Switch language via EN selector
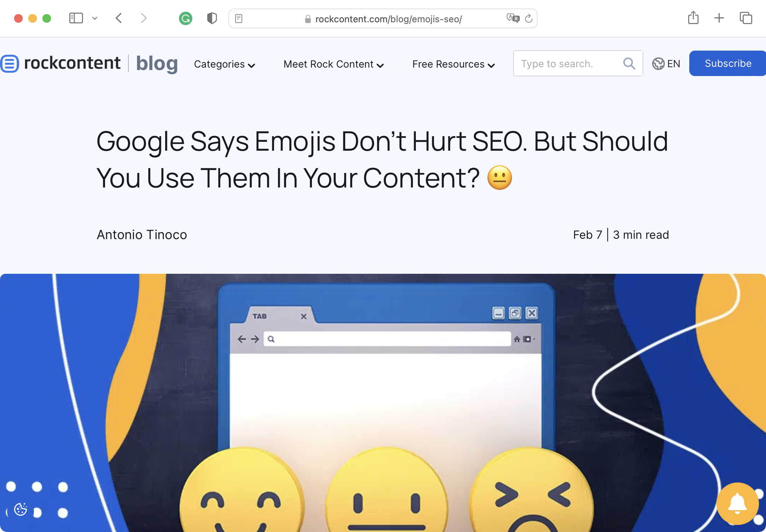Image resolution: width=766 pixels, height=532 pixels. coord(666,64)
